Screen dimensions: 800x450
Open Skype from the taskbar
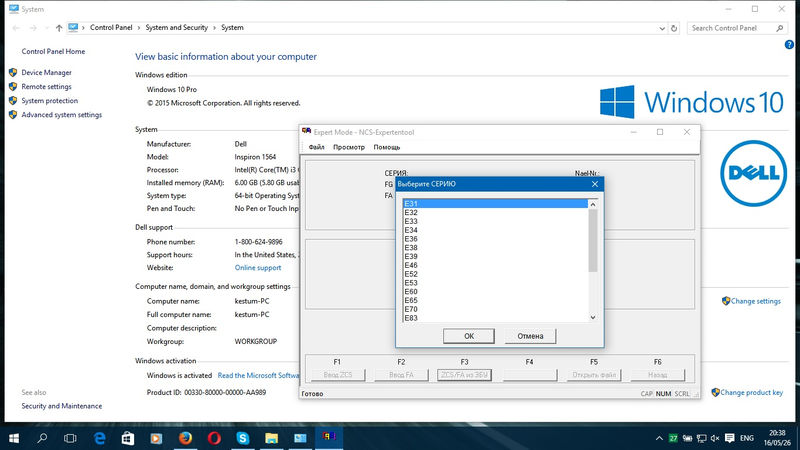tap(243, 438)
